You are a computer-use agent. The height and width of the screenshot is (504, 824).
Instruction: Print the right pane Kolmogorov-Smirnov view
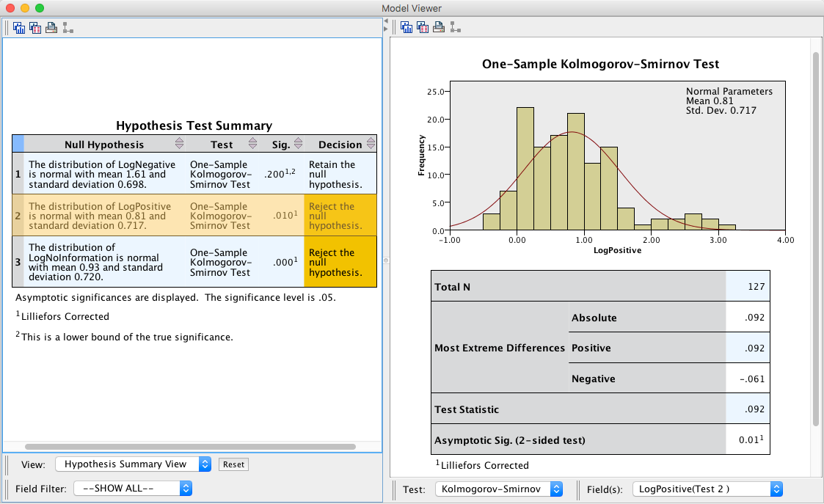439,28
